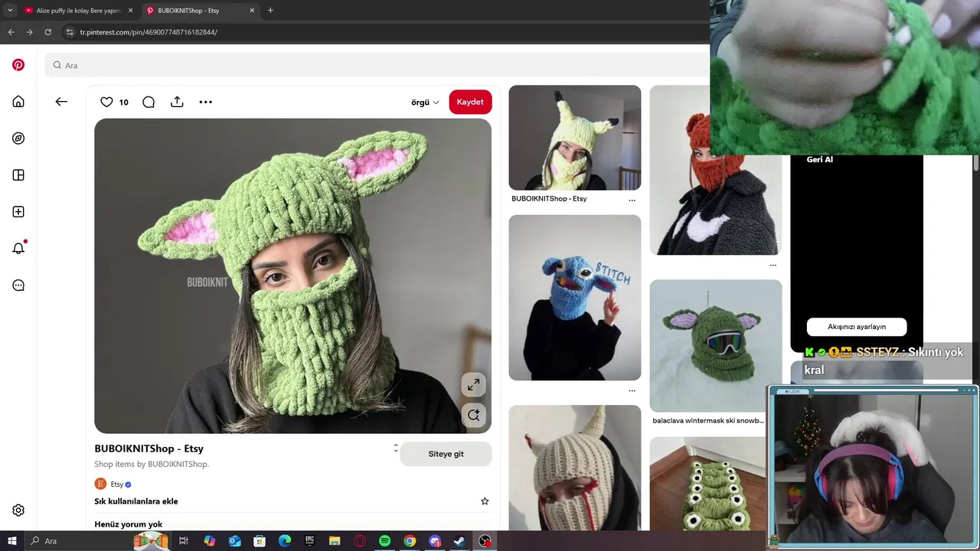Image resolution: width=980 pixels, height=551 pixels.
Task: Open green Yoda ski goggles pin
Action: click(716, 346)
